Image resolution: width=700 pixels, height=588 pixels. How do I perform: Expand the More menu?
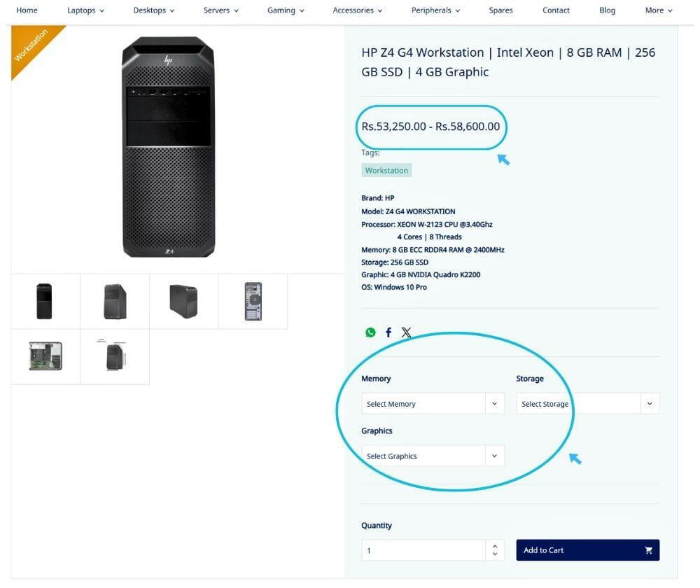pos(659,10)
